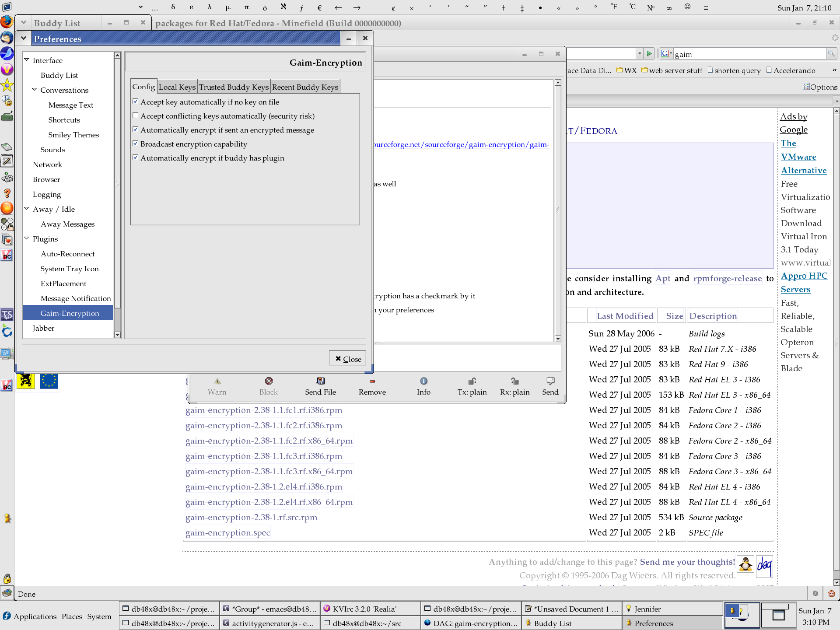Click the Block icon in the conversation window
840x630 pixels.
pos(269,381)
